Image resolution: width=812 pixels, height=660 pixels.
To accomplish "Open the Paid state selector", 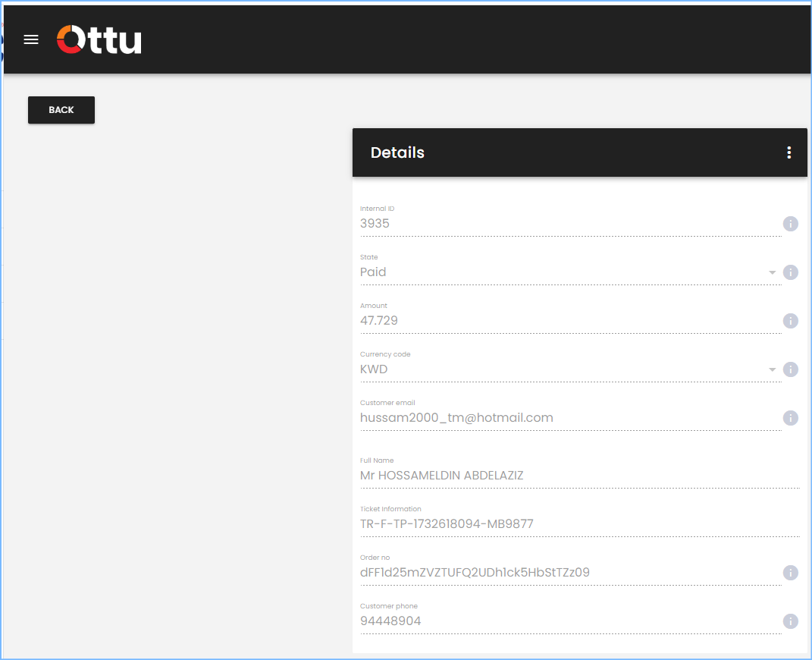I will pos(571,272).
